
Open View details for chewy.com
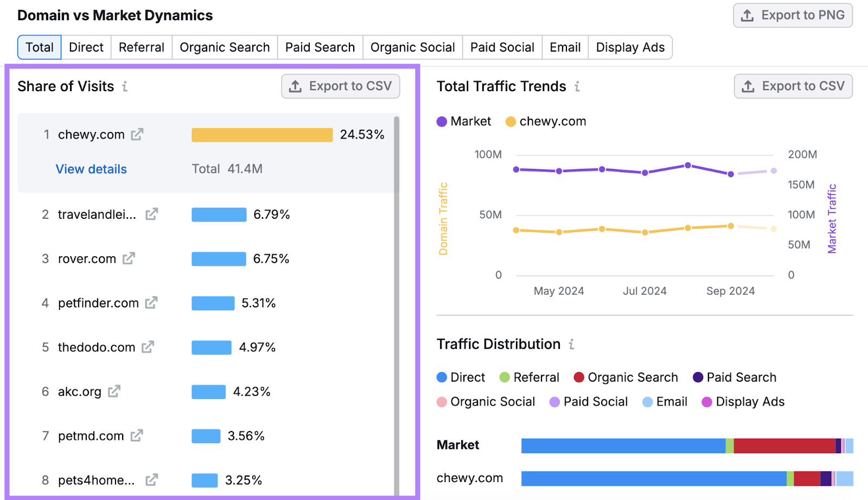(91, 169)
